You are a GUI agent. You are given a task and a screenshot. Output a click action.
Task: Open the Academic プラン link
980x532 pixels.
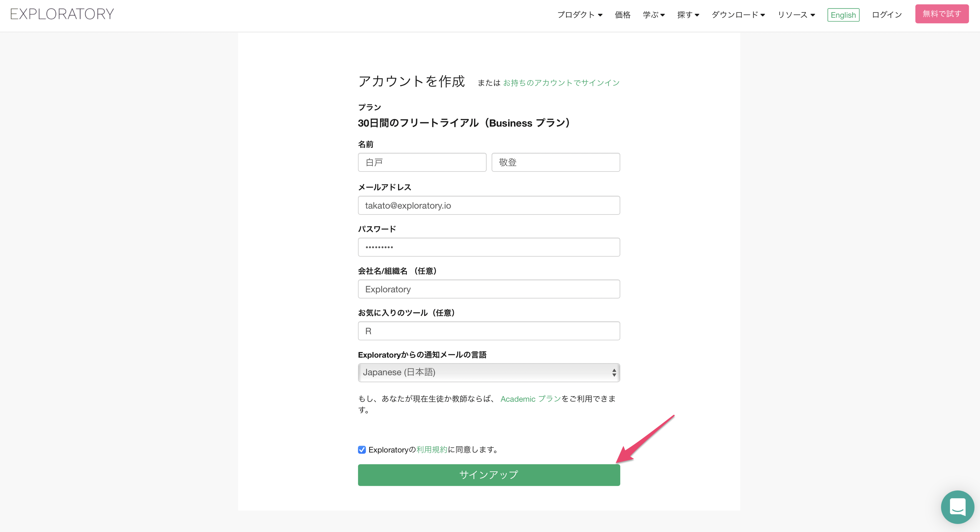(x=531, y=399)
